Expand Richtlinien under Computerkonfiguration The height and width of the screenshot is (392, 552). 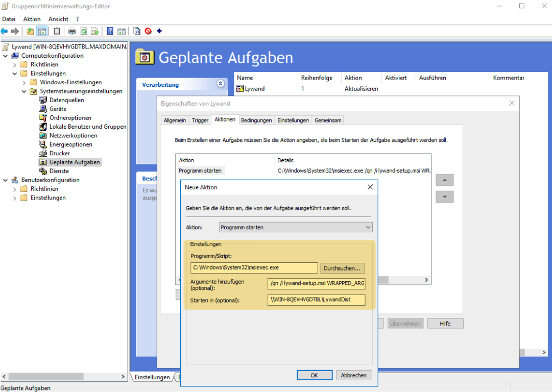click(15, 65)
